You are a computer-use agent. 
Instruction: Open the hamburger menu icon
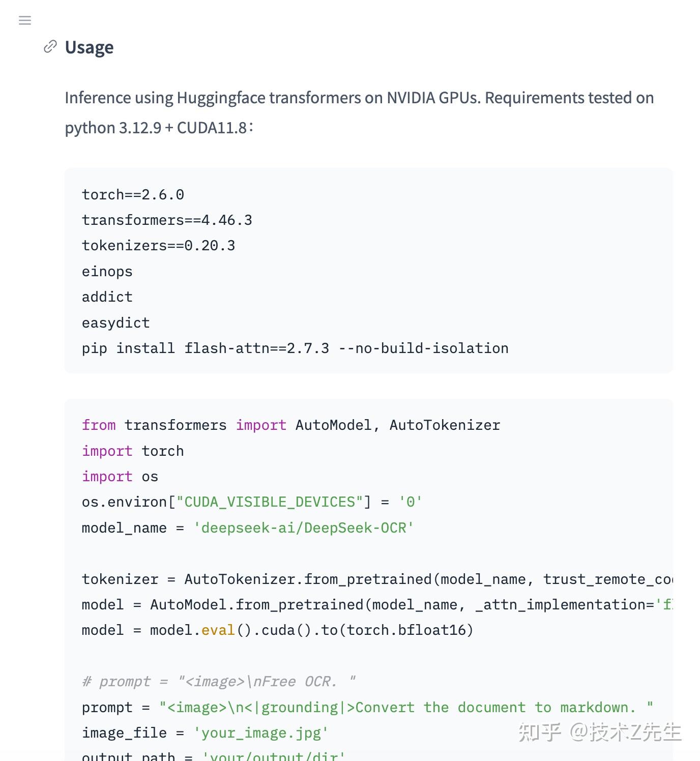[x=25, y=20]
